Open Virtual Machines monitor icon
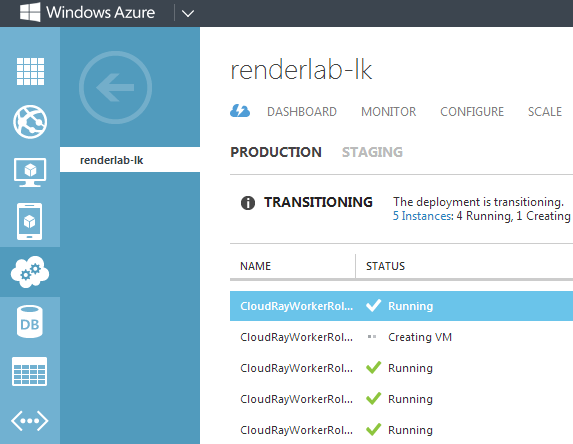This screenshot has width=573, height=444. click(30, 172)
